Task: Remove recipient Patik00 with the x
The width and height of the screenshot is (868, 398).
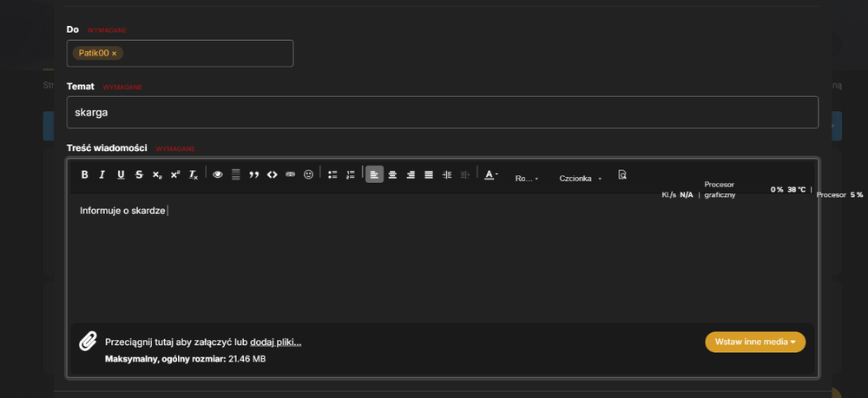Action: tap(114, 53)
